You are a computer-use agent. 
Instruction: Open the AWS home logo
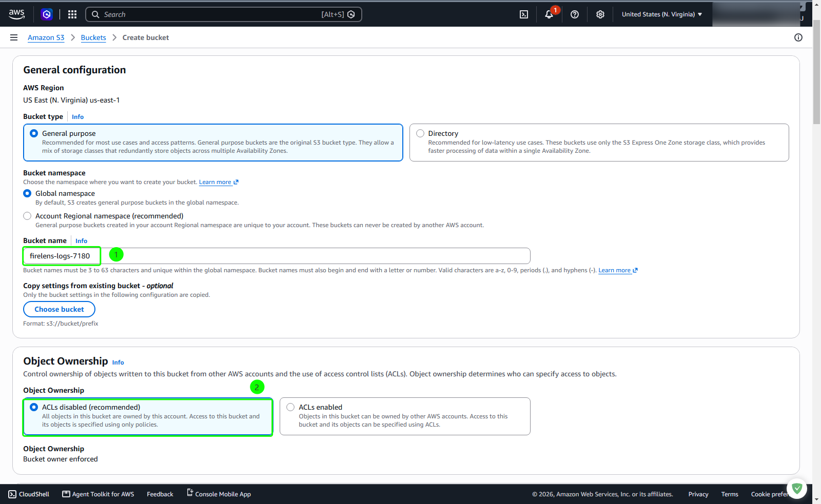click(17, 14)
